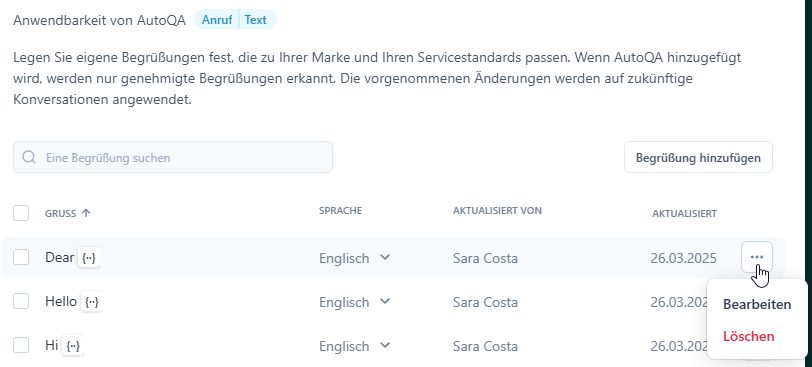Click the placeholder variable icon next to Dear

tap(89, 258)
